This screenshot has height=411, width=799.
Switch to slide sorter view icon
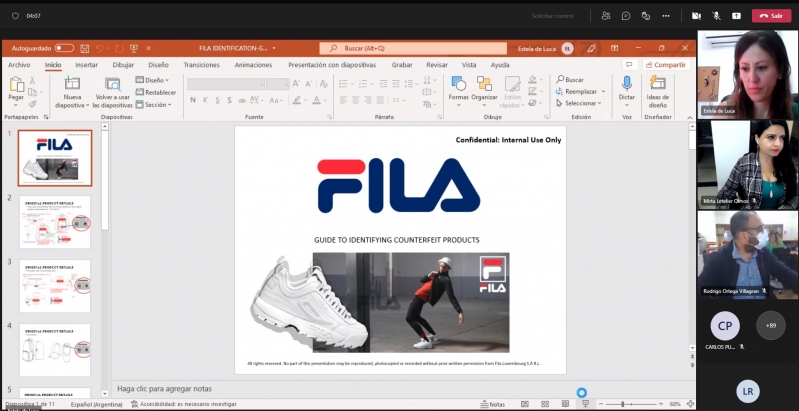point(545,404)
